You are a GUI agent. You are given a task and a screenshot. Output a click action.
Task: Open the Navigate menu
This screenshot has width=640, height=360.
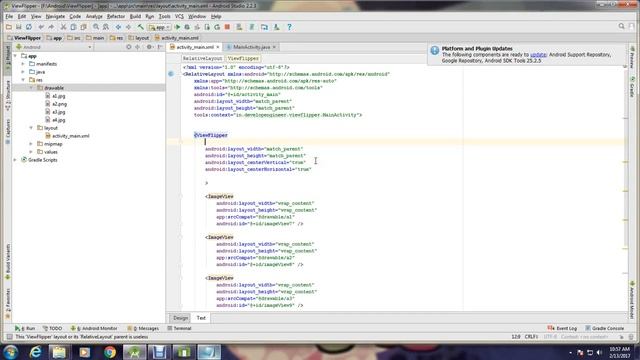pos(55,16)
